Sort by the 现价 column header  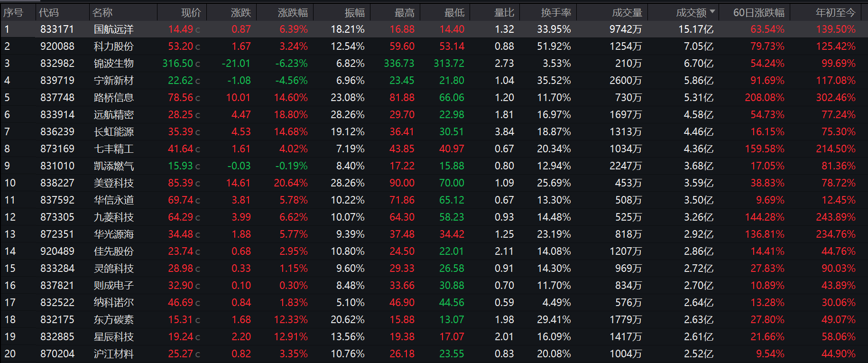tap(191, 13)
